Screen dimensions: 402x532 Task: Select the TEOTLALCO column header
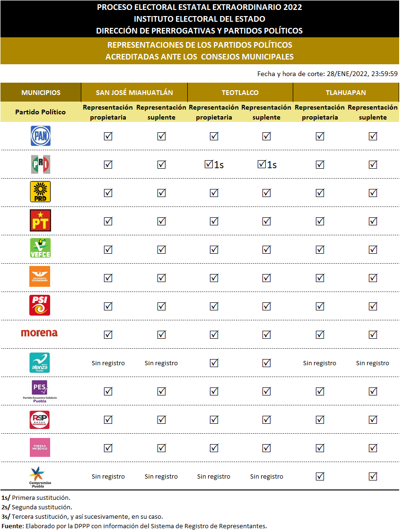(240, 92)
